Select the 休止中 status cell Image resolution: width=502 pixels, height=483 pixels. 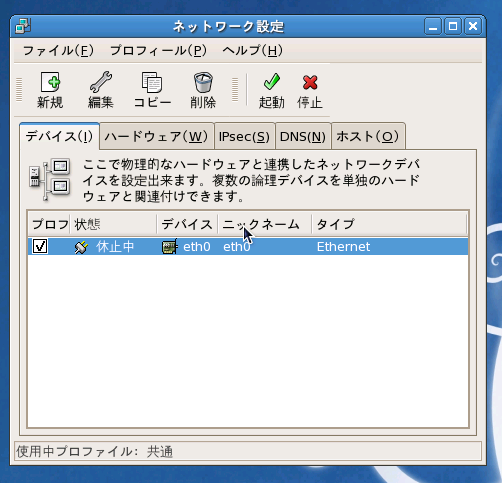point(115,247)
